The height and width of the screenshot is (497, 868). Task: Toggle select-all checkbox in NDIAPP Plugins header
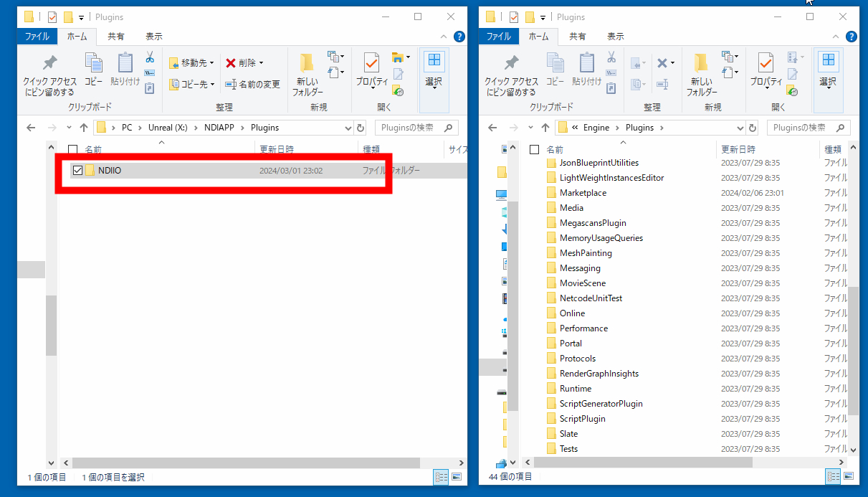pos(72,150)
